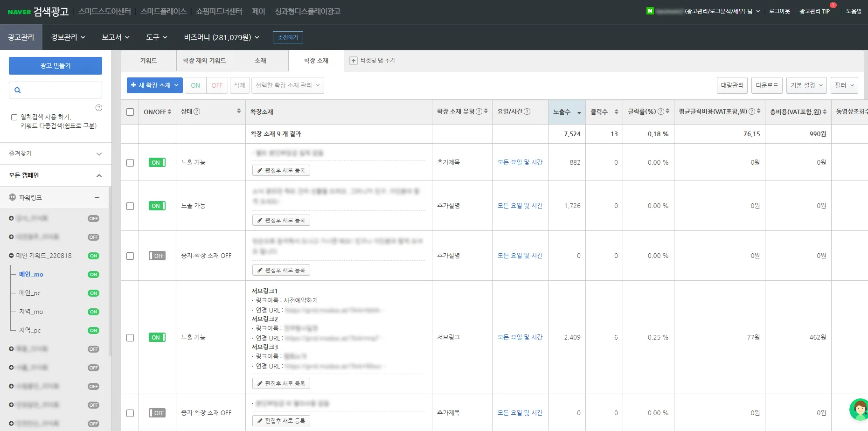Switch to the 키워드 tab
This screenshot has width=868, height=431.
(x=149, y=61)
